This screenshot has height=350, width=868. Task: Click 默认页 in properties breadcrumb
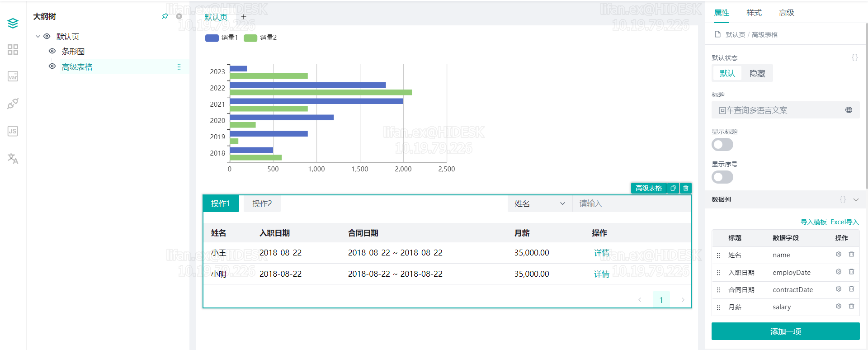(735, 35)
